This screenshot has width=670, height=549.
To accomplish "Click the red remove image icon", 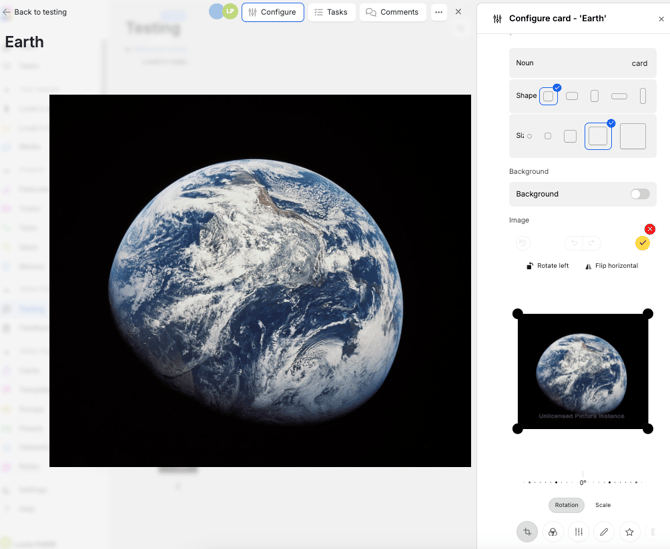I will tap(650, 229).
